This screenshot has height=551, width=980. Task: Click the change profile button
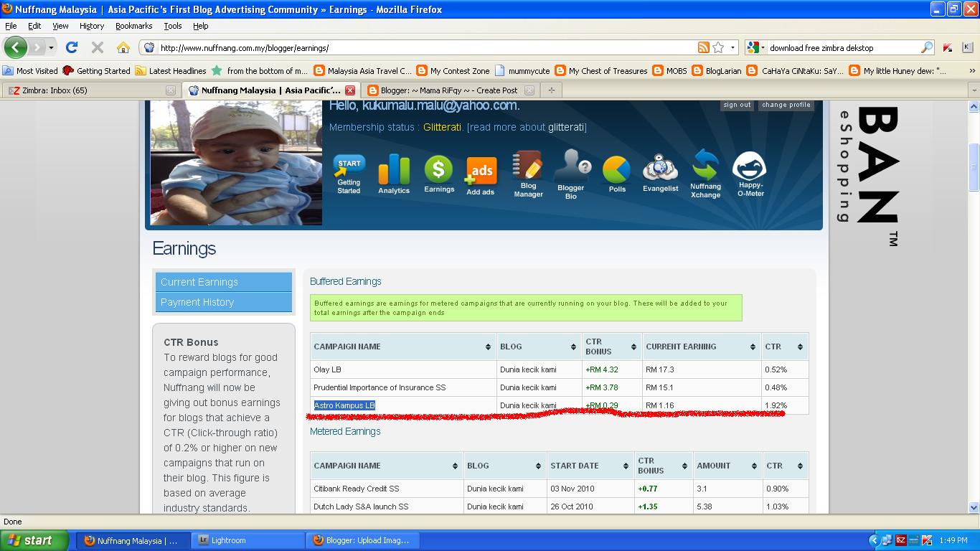coord(786,105)
